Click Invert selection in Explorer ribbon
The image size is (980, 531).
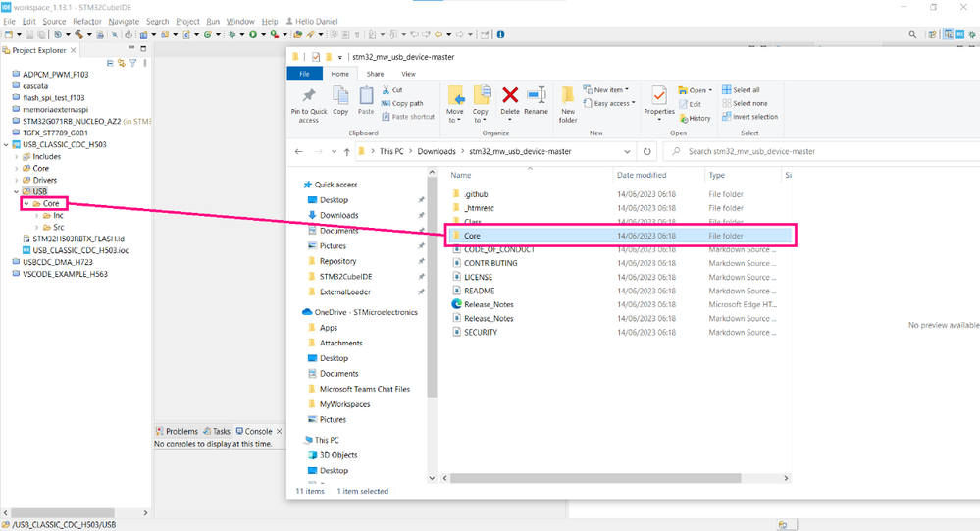coord(750,117)
